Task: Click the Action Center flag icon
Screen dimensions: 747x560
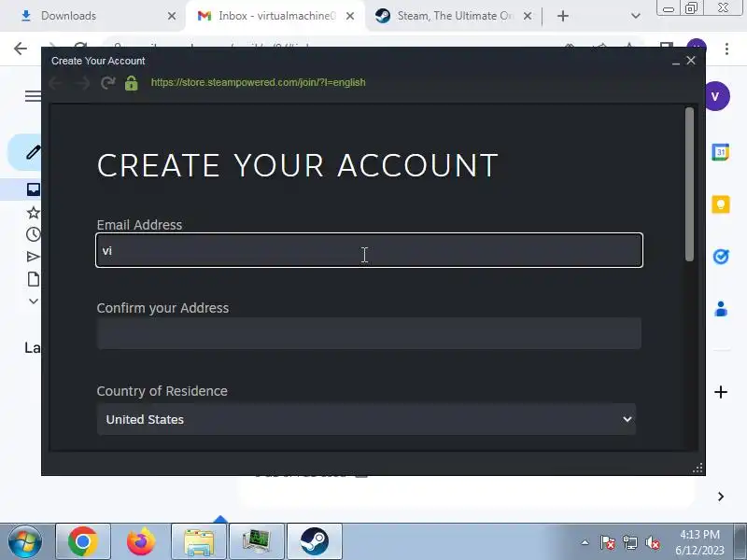Action: 608,542
